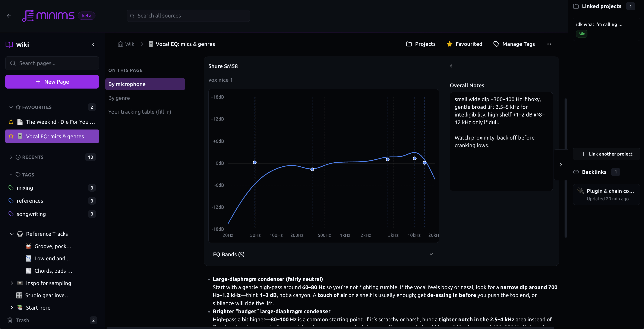Image resolution: width=644 pixels, height=329 pixels.
Task: Click the plug icon on backlink card
Action: (x=580, y=191)
